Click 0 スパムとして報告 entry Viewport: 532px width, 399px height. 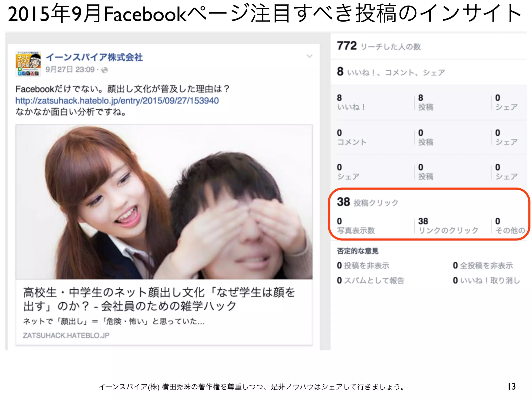point(370,280)
